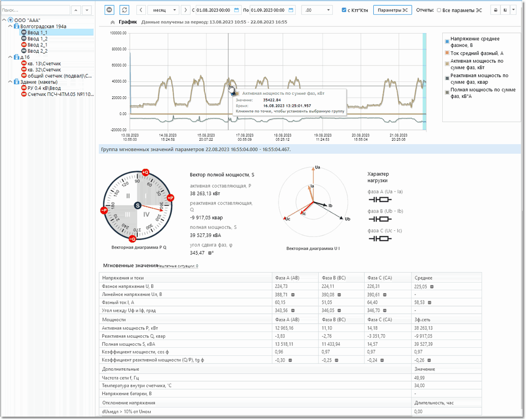The image size is (526, 420).
Task: Toggle 'Напряжение среднее фазное, В' legend swatch
Action: [x=447, y=42]
